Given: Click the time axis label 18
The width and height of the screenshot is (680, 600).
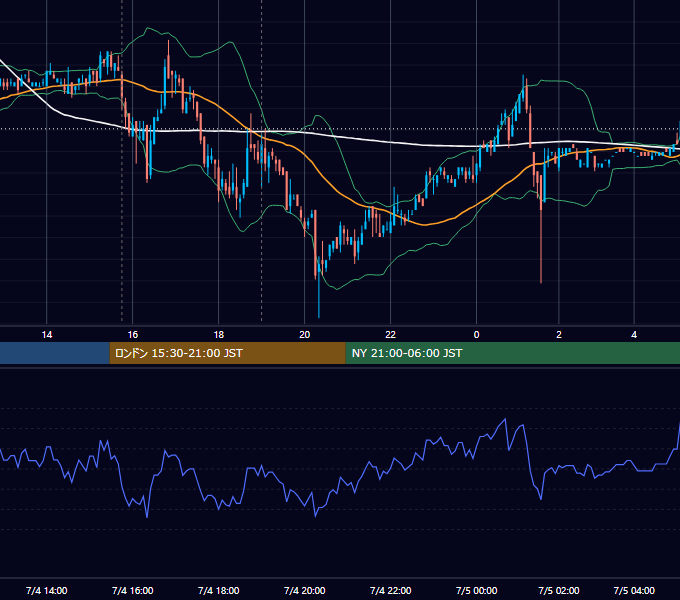Looking at the screenshot, I should 219,334.
